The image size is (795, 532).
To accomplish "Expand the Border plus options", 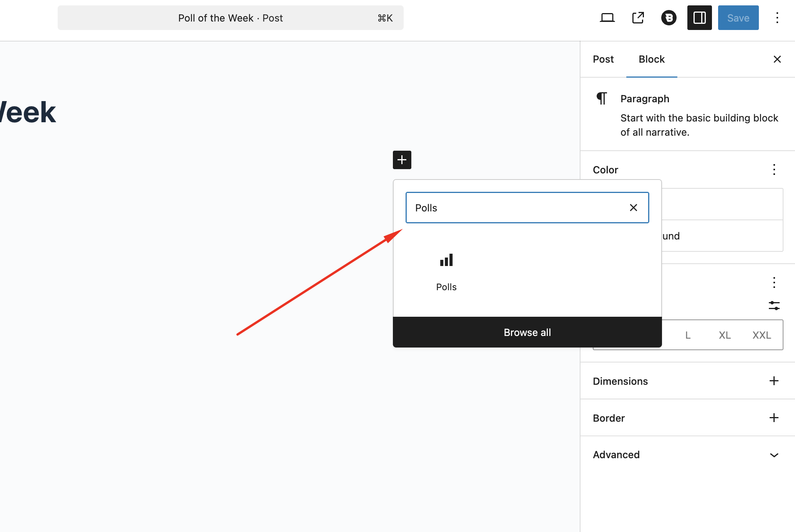I will pyautogui.click(x=774, y=418).
